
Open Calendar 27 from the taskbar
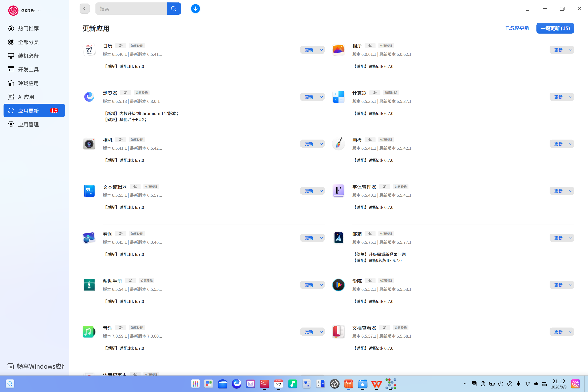279,384
